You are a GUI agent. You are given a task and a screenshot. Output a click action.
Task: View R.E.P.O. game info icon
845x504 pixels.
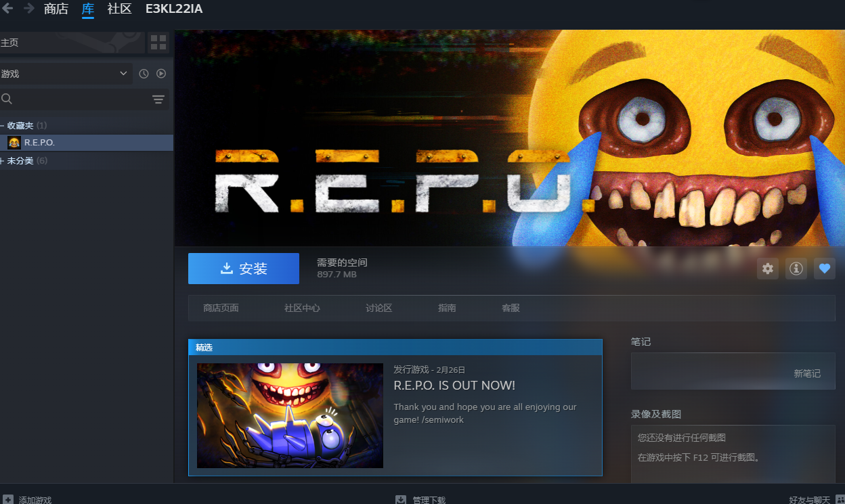coord(796,269)
